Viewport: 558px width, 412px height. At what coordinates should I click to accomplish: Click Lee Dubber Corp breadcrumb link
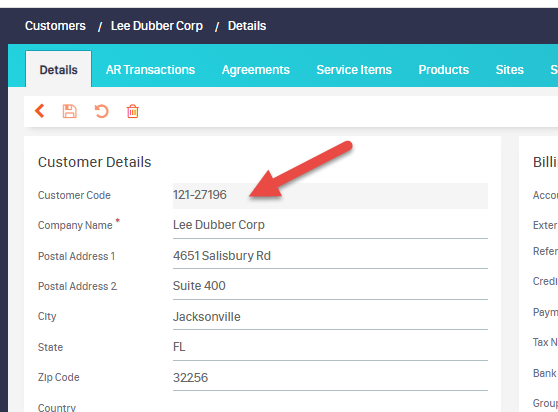[157, 26]
